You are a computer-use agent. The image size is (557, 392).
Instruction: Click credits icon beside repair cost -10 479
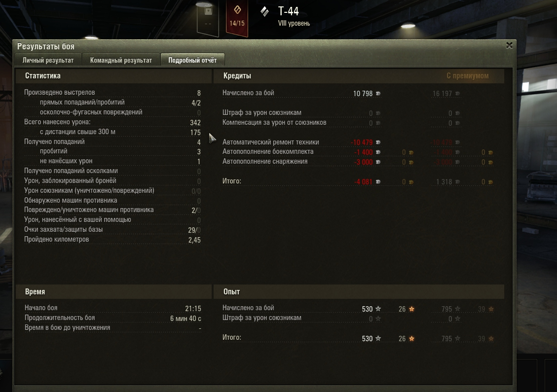pos(378,143)
